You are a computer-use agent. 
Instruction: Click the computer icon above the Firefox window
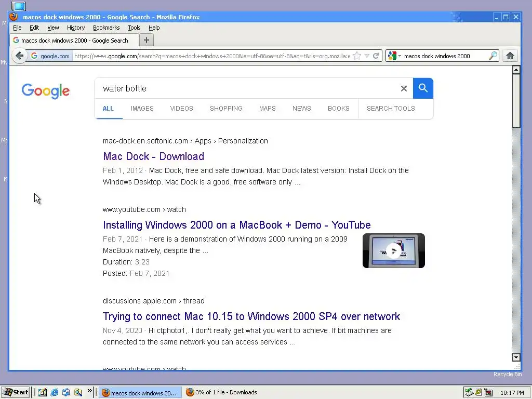pyautogui.click(x=19, y=6)
